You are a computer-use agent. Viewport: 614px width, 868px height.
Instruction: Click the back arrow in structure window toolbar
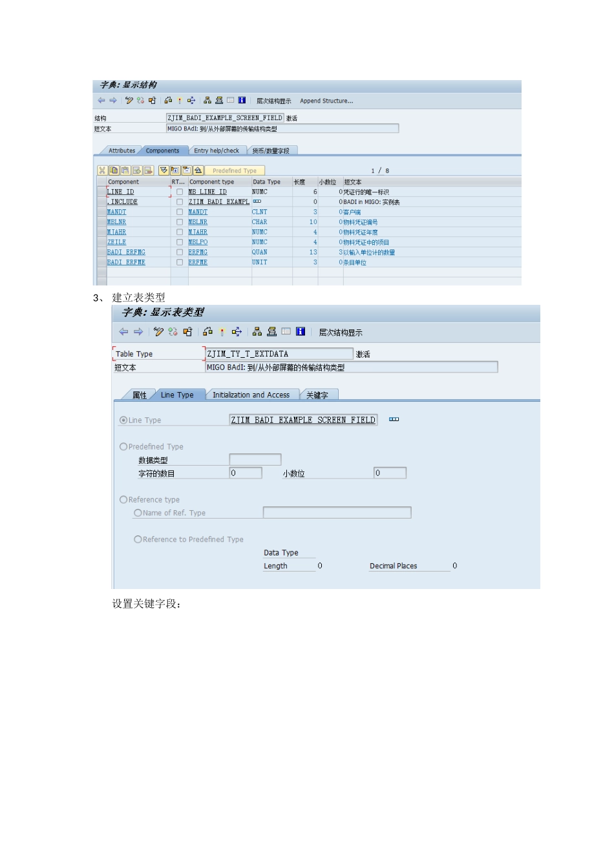tap(101, 100)
